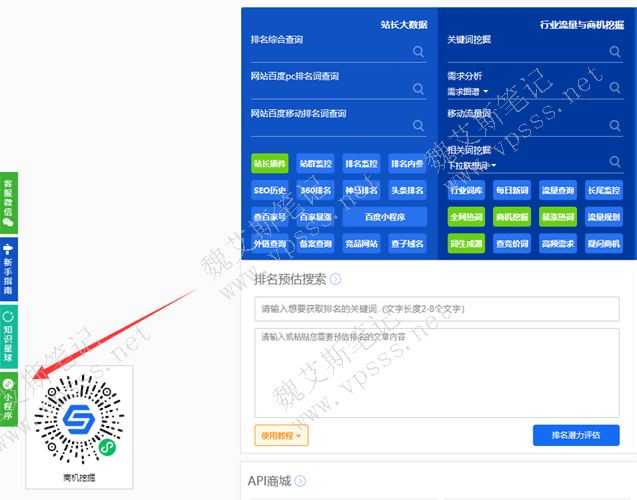This screenshot has height=500, width=637.
Task: Click search icon for 关键词挖掘
Action: point(615,52)
